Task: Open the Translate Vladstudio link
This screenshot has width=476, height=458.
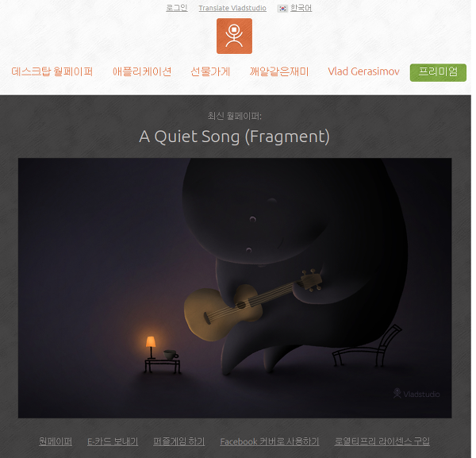Action: coord(232,8)
